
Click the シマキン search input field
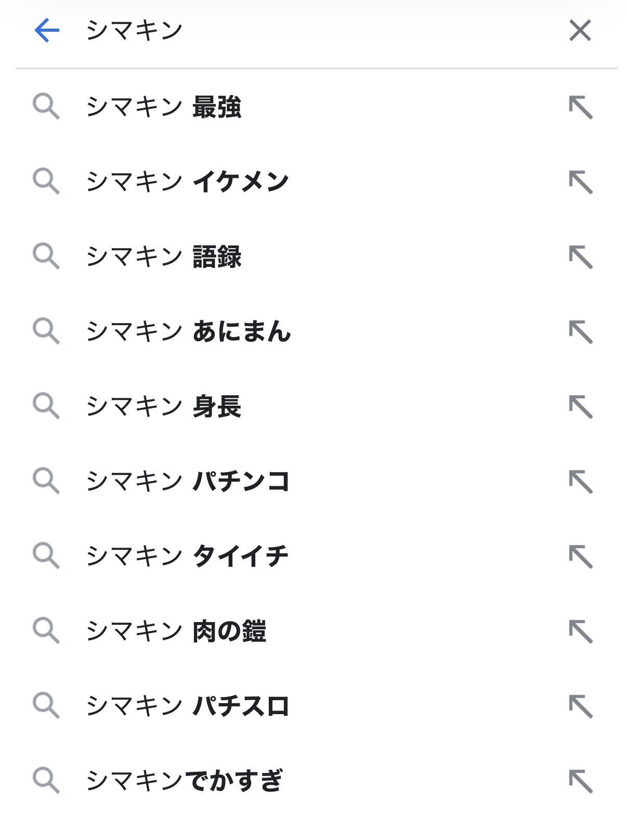(312, 30)
